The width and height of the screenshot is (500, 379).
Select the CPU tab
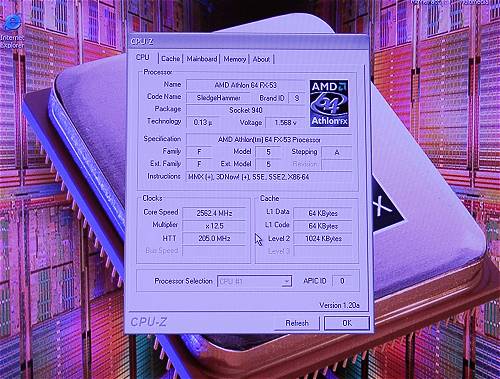tap(143, 57)
